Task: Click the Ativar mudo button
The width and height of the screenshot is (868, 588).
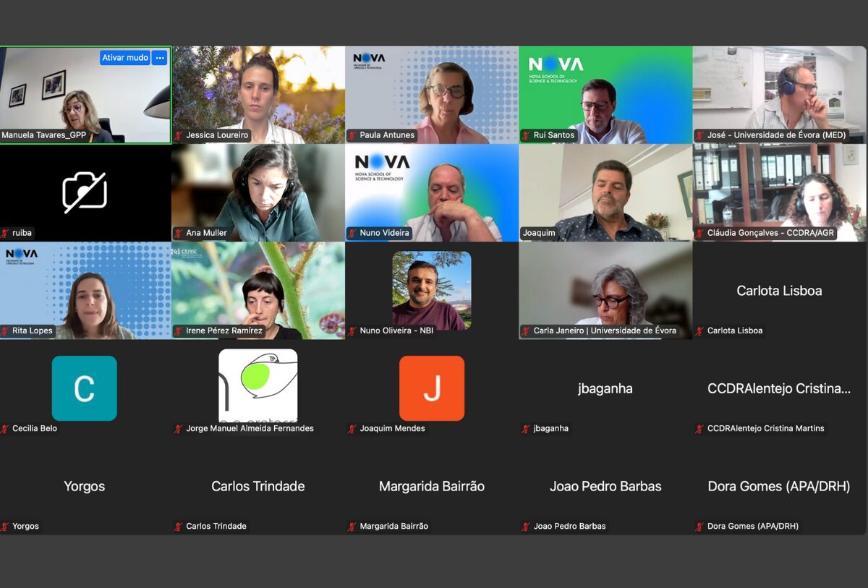Action: (x=125, y=58)
